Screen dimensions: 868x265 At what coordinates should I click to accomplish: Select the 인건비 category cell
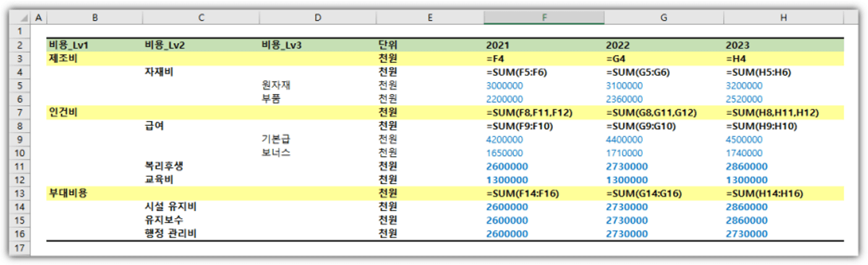[95, 112]
